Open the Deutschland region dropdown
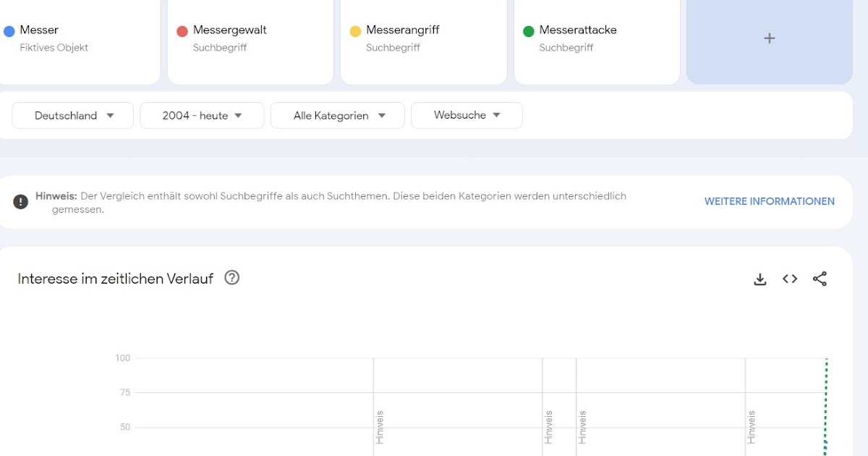The image size is (868, 456). pos(73,116)
